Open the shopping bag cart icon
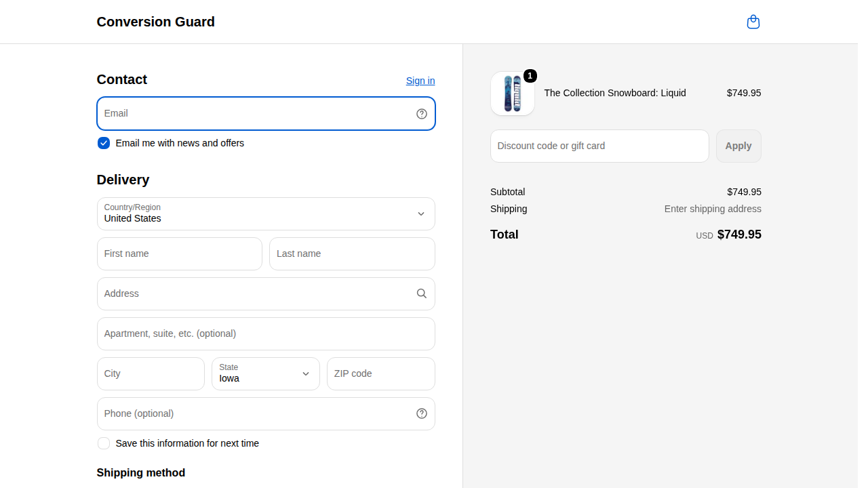Screen dimensions: 868x488 click(753, 22)
